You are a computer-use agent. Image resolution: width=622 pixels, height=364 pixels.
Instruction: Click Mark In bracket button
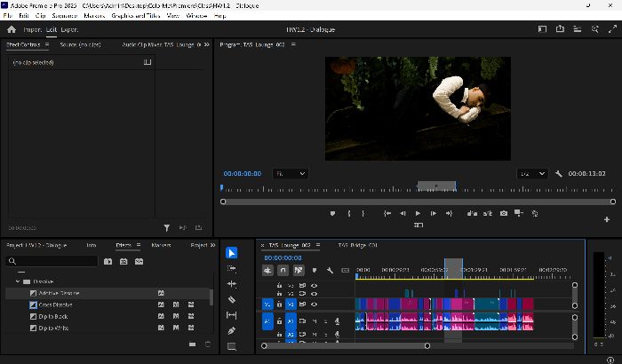[x=349, y=213]
